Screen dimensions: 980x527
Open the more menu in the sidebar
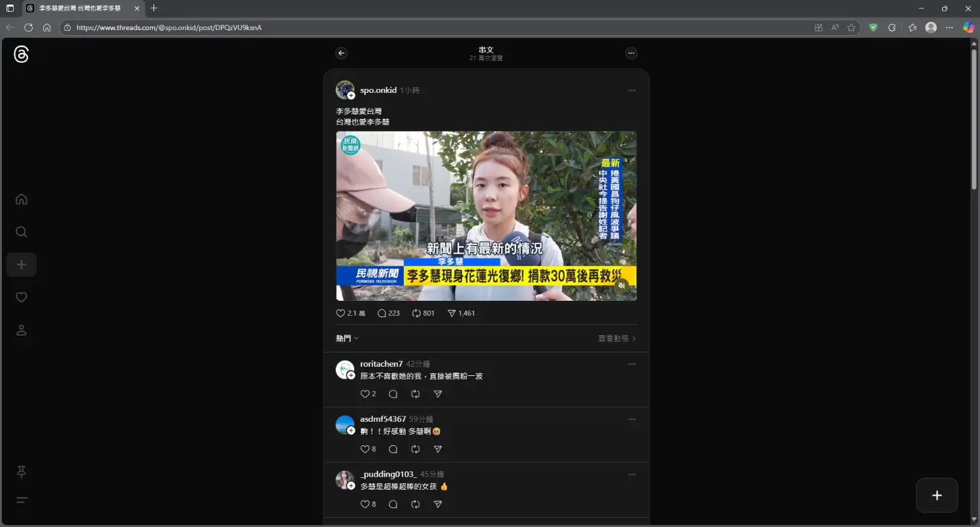point(22,501)
